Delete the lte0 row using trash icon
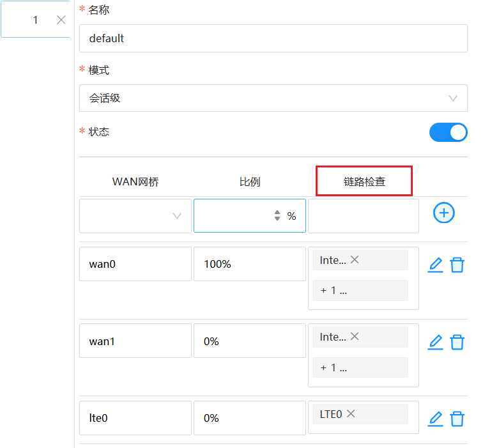The height and width of the screenshot is (448, 492). pyautogui.click(x=457, y=419)
